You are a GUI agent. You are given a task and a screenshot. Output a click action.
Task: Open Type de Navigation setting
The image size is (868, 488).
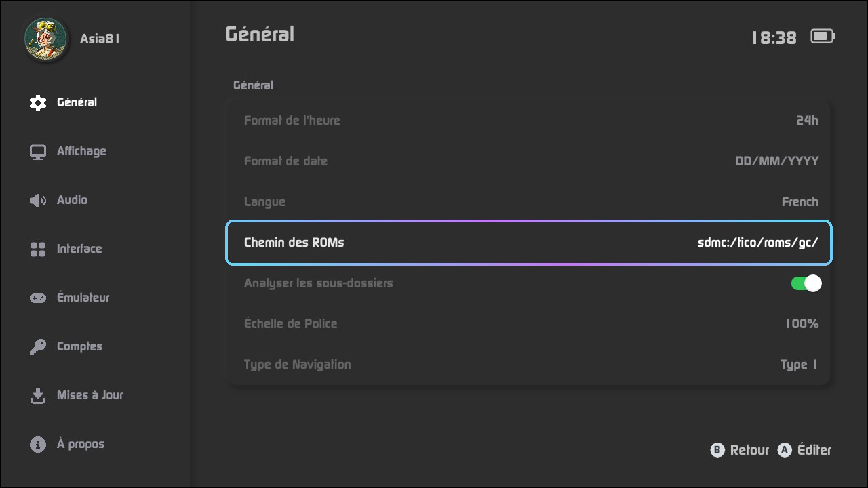pos(528,365)
